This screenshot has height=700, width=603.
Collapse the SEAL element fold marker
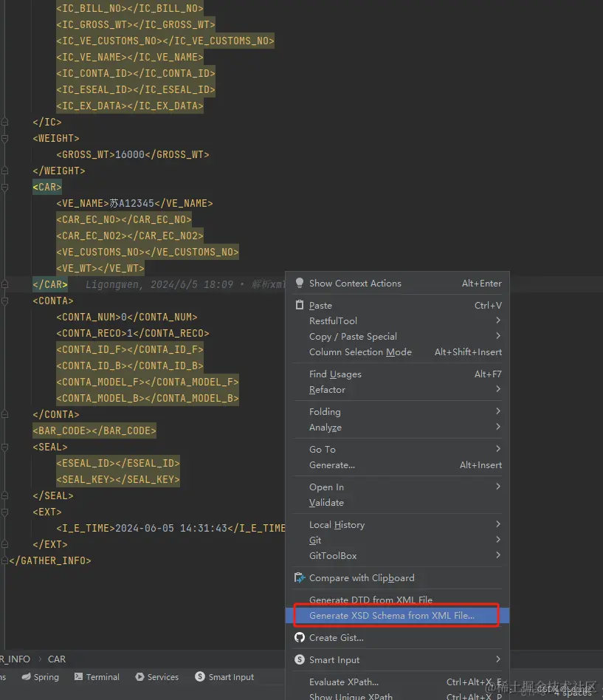pos(5,447)
